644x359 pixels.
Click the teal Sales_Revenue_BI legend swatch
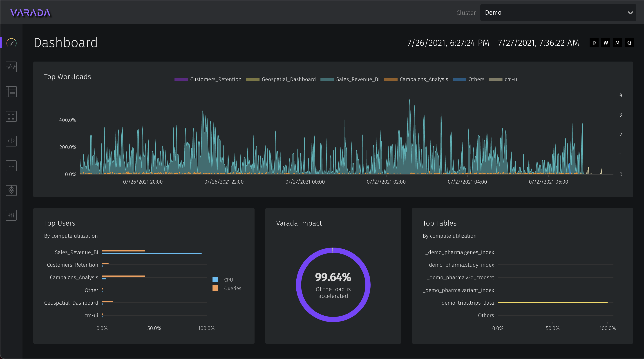pyautogui.click(x=327, y=79)
